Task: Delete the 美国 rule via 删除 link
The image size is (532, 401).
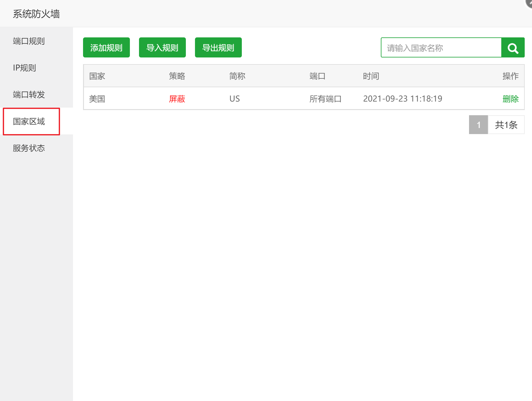Action: pyautogui.click(x=510, y=99)
